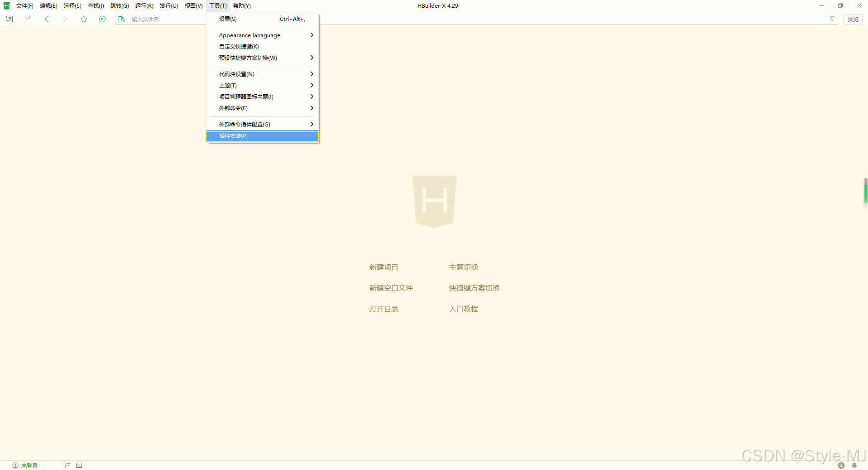
Task: Open the 帮助(Y) menu
Action: click(x=242, y=6)
